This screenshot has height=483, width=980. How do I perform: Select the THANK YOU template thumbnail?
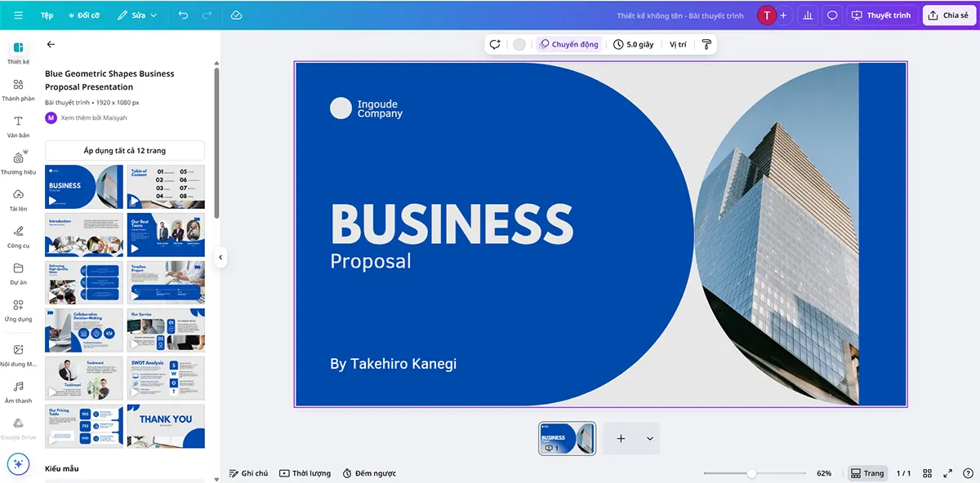[x=166, y=426]
